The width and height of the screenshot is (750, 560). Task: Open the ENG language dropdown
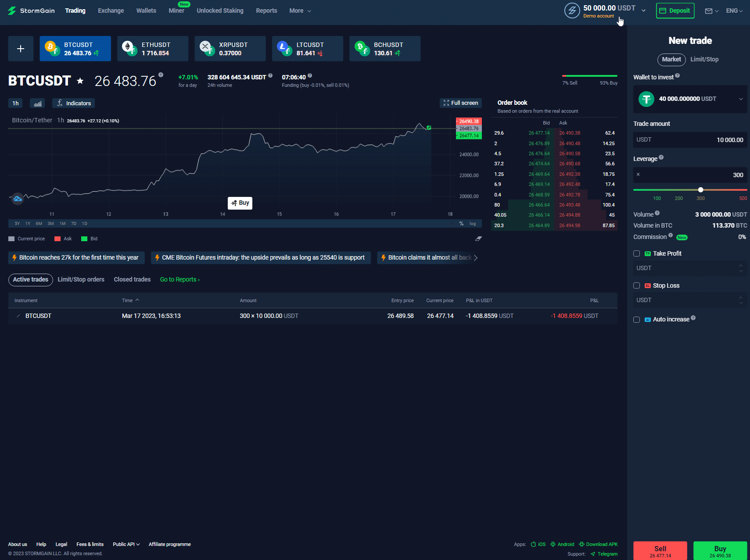(x=734, y=11)
